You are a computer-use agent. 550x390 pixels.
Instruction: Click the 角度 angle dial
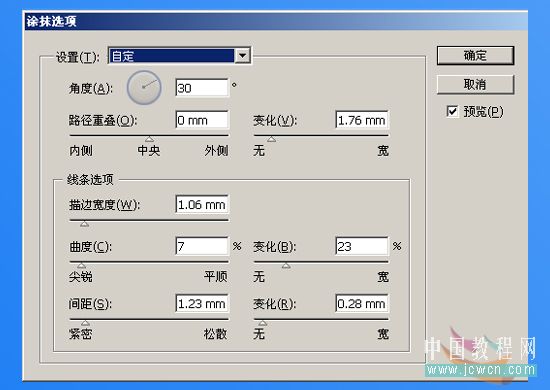tap(144, 87)
